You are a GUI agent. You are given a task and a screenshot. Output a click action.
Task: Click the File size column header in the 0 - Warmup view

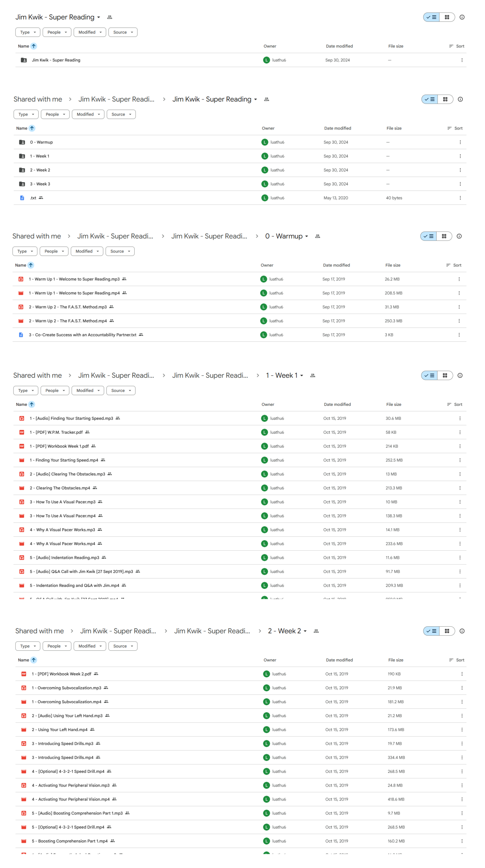point(392,265)
